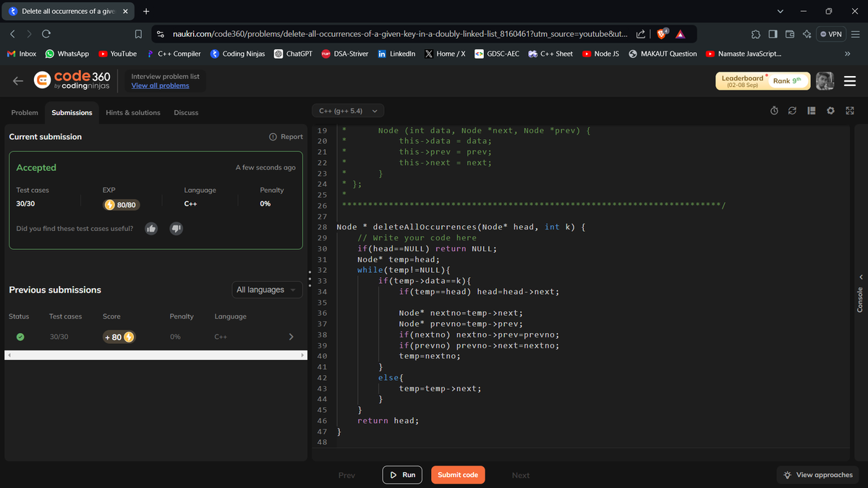The width and height of the screenshot is (868, 488).
Task: Start the stopwatch timer icon
Action: (x=774, y=111)
